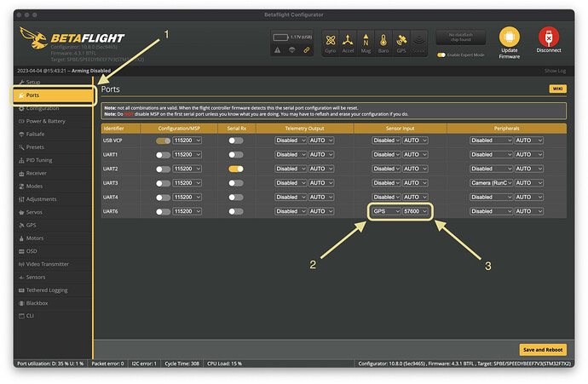The image size is (588, 384).
Task: Enable Serial Rx on UART4
Action: pos(236,198)
